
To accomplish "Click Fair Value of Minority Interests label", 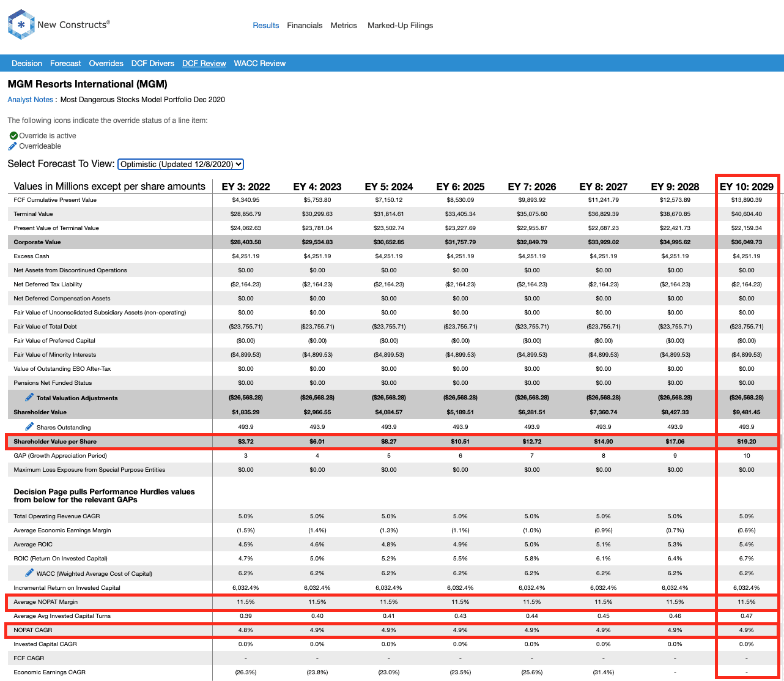I will 55,355.
